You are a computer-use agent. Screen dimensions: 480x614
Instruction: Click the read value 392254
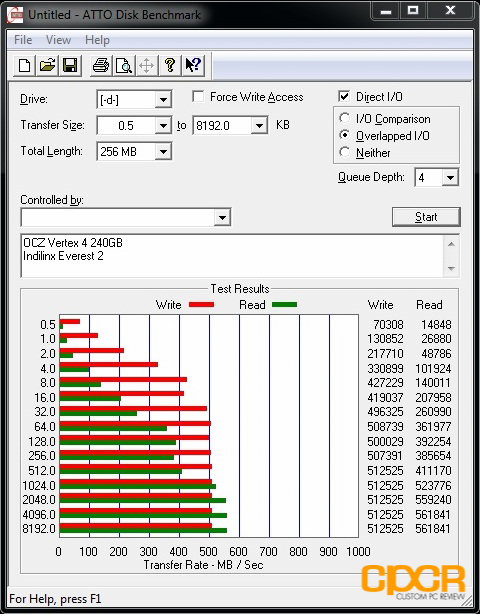pos(433,442)
